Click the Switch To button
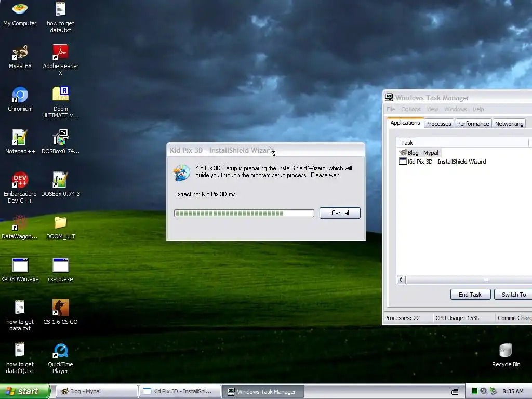This screenshot has height=399, width=532. pyautogui.click(x=514, y=295)
